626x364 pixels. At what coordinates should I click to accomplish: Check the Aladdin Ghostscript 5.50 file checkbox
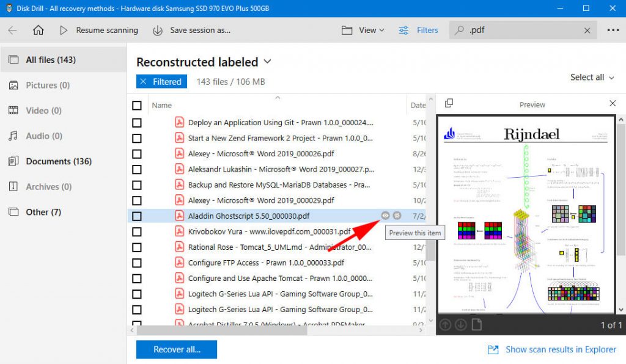pyautogui.click(x=137, y=215)
